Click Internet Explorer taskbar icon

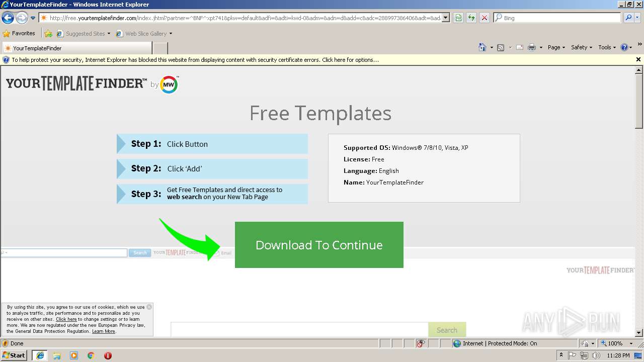point(40,355)
